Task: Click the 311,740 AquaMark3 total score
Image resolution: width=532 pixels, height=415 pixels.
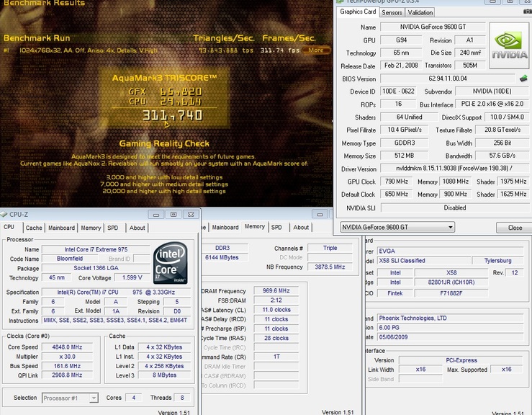Action: coord(172,115)
